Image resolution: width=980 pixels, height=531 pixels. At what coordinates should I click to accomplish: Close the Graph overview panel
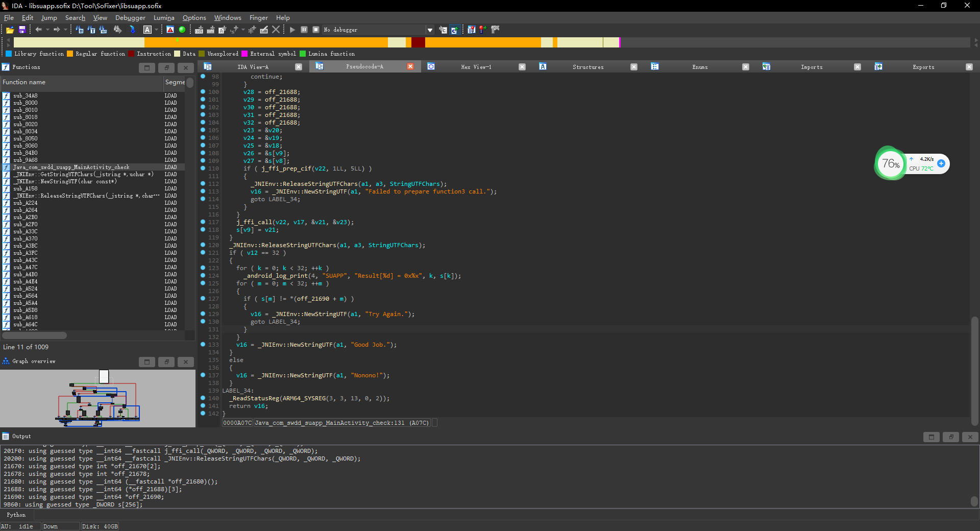pos(186,362)
